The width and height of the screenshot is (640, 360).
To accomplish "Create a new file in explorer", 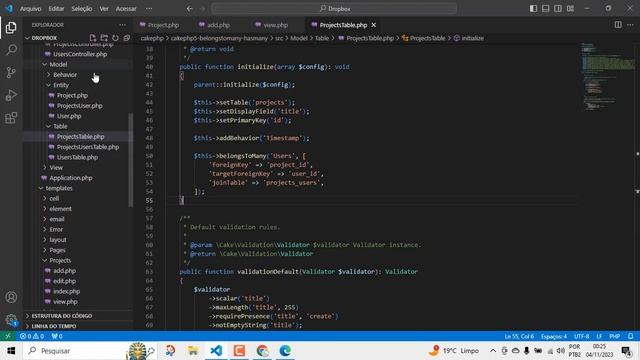I will pyautogui.click(x=93, y=38).
